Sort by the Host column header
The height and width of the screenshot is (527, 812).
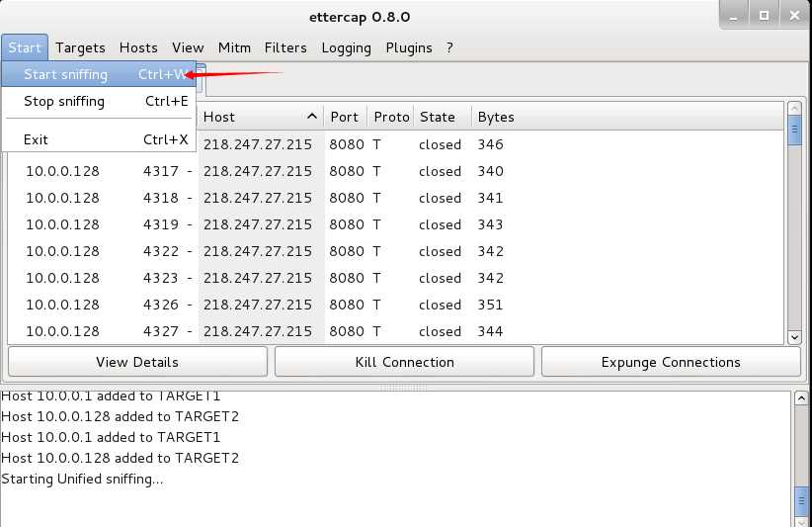click(x=261, y=117)
